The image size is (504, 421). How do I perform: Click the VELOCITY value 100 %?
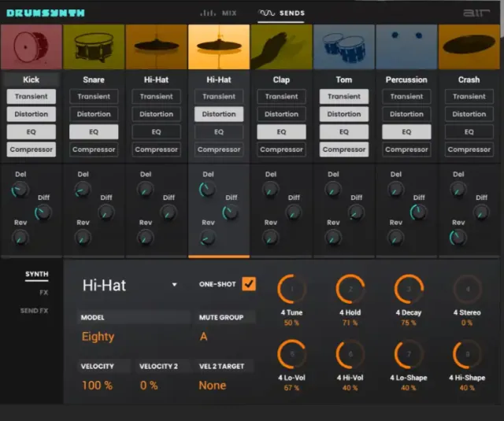tap(97, 386)
